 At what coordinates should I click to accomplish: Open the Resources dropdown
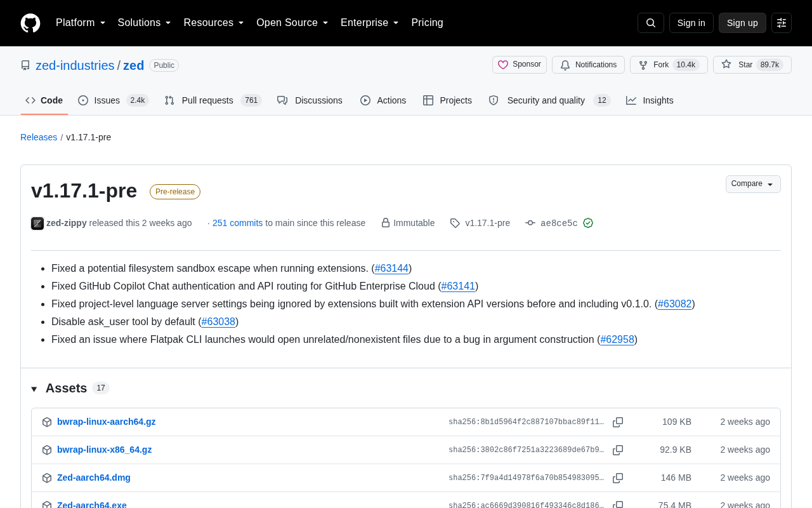[x=214, y=23]
